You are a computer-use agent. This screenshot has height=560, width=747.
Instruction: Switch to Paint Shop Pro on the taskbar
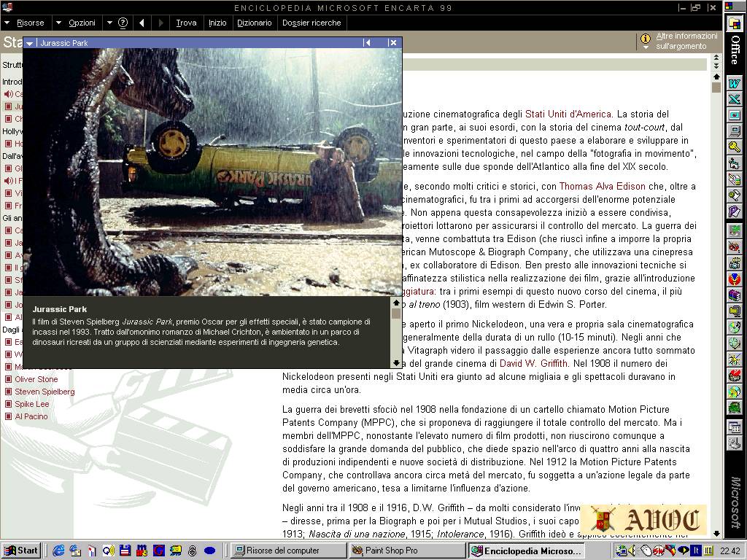pyautogui.click(x=407, y=551)
